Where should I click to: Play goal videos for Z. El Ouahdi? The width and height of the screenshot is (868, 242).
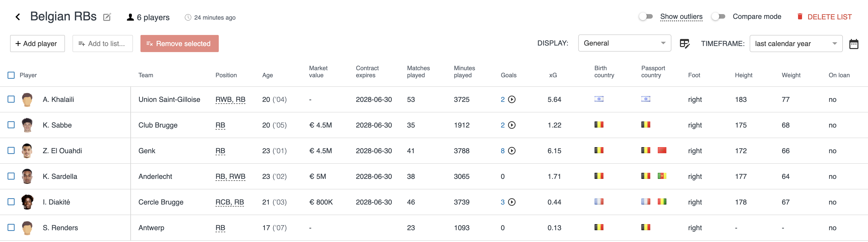point(512,151)
